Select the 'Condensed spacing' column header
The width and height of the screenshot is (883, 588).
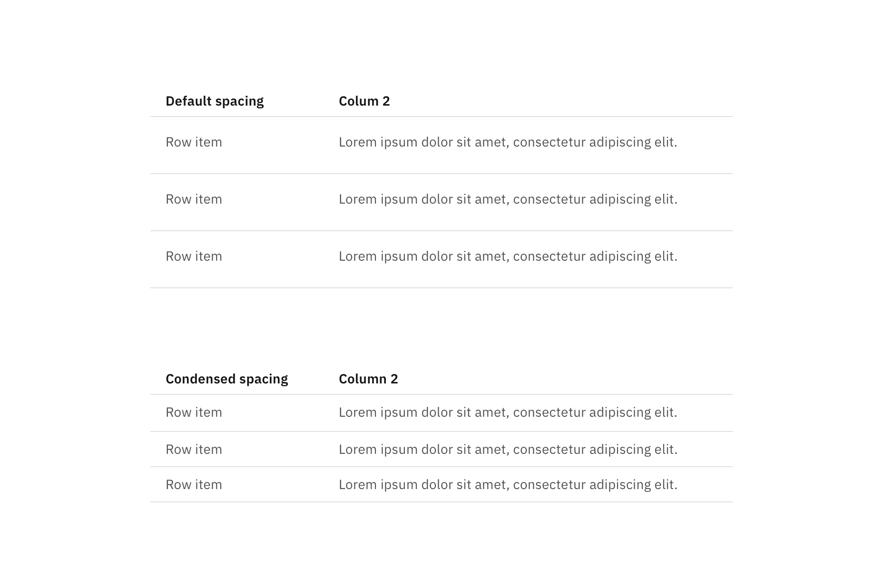pyautogui.click(x=227, y=379)
